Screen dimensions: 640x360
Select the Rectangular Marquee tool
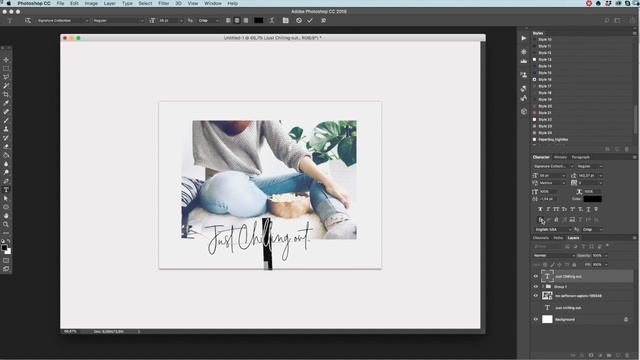(x=6, y=69)
